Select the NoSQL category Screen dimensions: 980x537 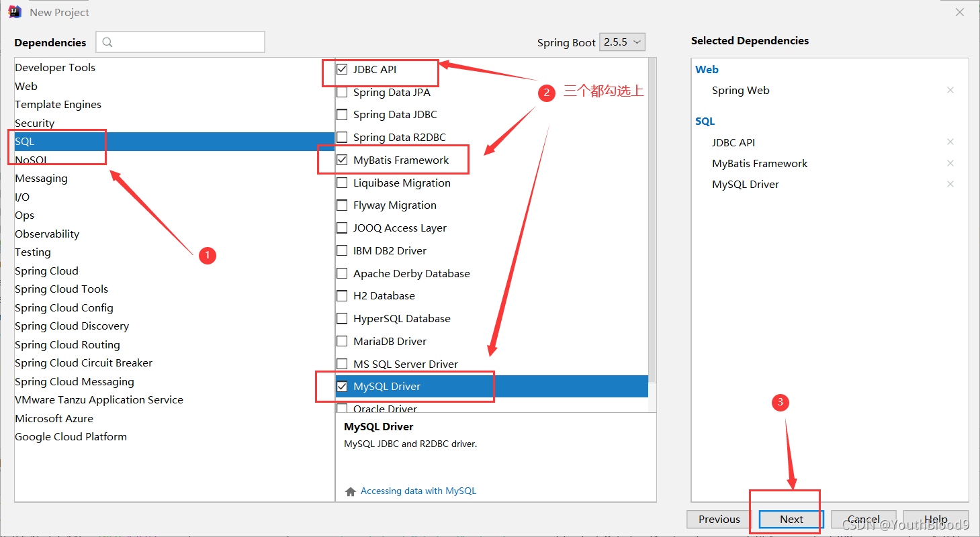pos(175,160)
